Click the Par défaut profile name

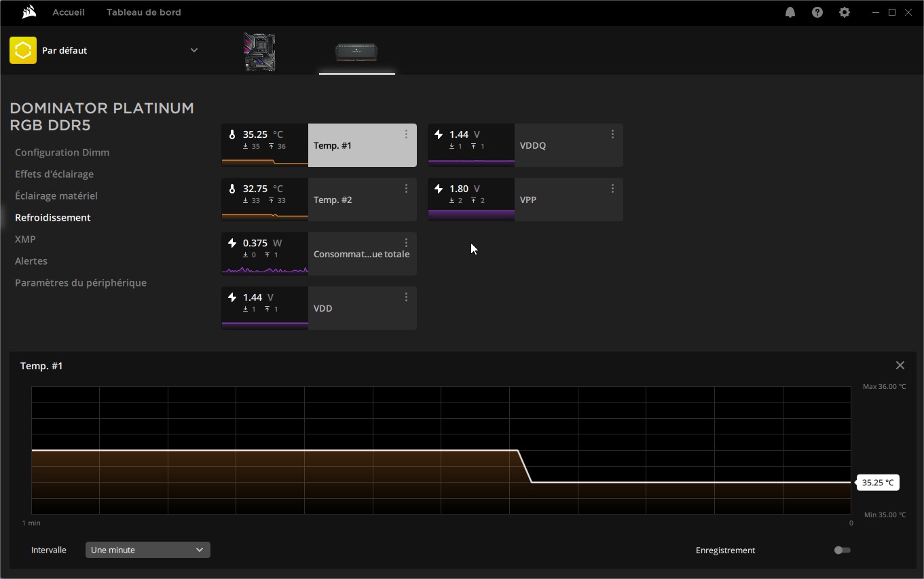64,50
